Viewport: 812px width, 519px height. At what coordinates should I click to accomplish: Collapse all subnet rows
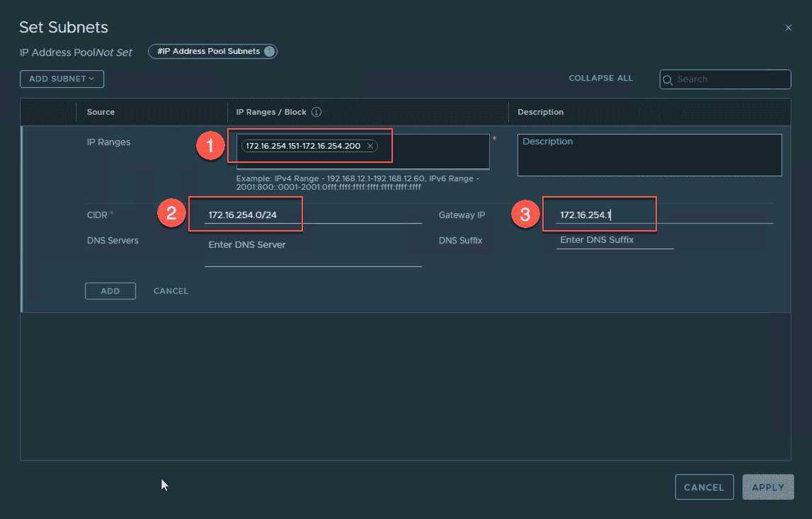click(600, 78)
